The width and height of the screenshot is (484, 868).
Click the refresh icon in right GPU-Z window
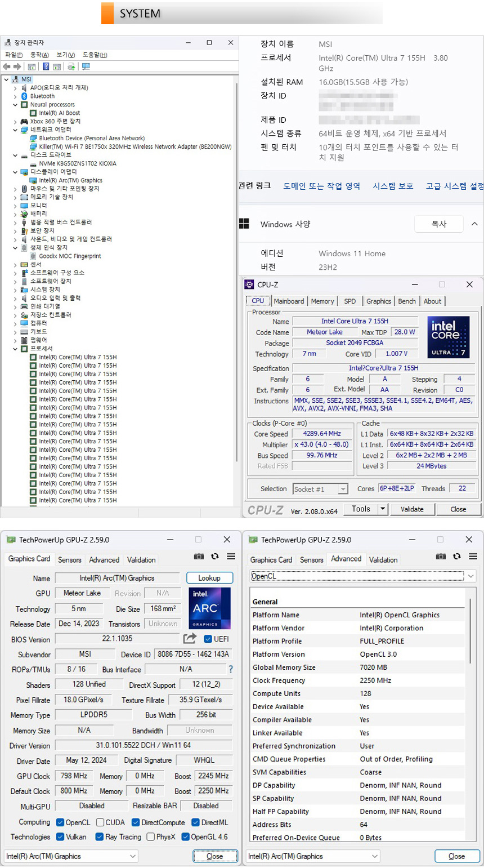click(x=456, y=557)
